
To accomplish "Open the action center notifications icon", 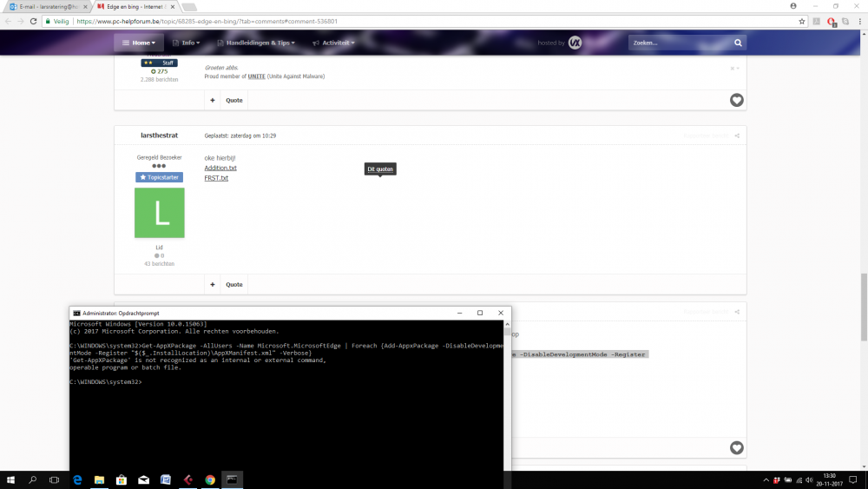I will click(853, 479).
